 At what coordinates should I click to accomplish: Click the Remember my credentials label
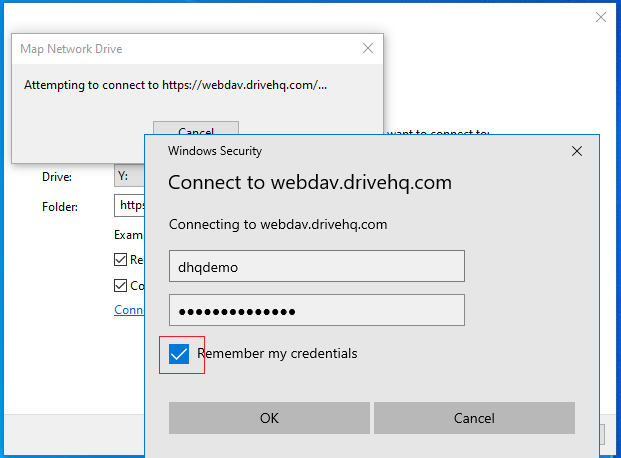point(277,353)
